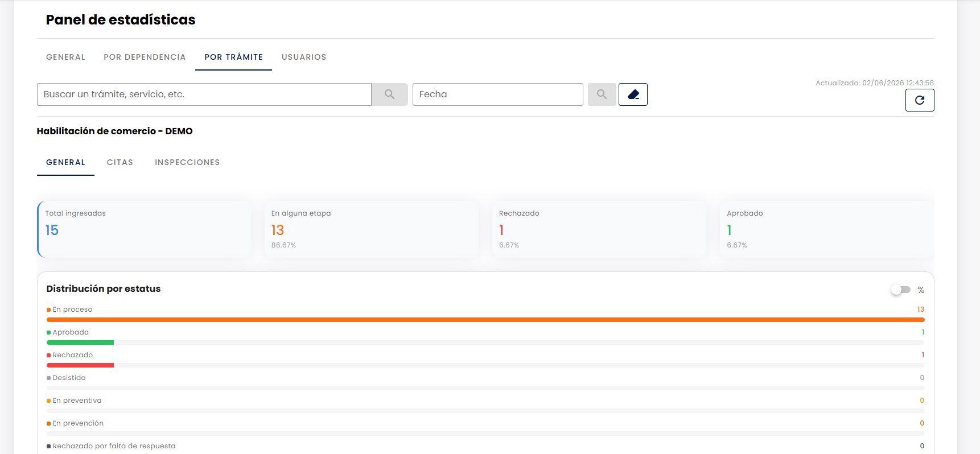Click the search icon beside trámite field
Screen dimensions: 980x454
click(389, 94)
